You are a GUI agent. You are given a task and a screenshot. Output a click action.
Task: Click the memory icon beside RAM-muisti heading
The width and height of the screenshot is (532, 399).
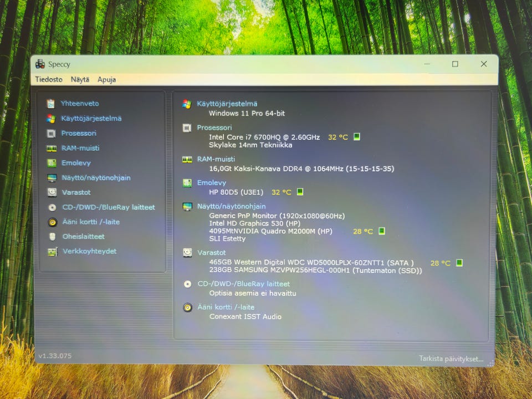tap(187, 160)
